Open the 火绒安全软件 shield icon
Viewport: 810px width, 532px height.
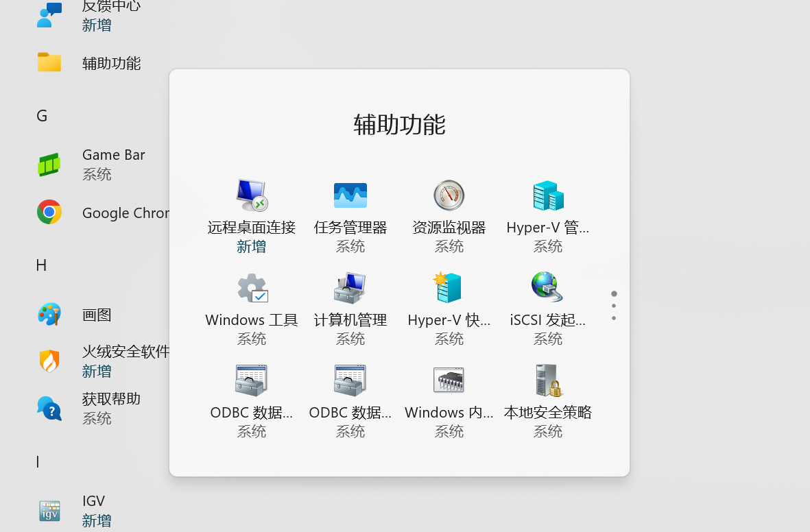click(49, 361)
